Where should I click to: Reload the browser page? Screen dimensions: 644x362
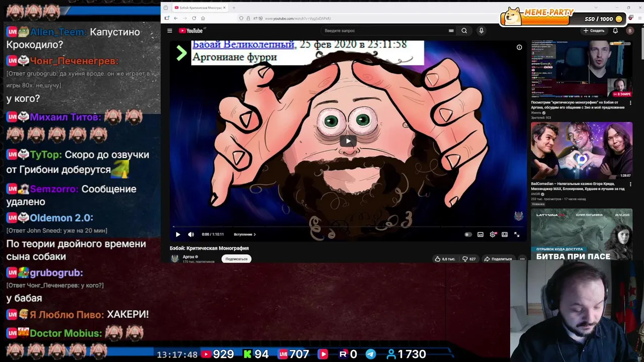click(x=194, y=19)
